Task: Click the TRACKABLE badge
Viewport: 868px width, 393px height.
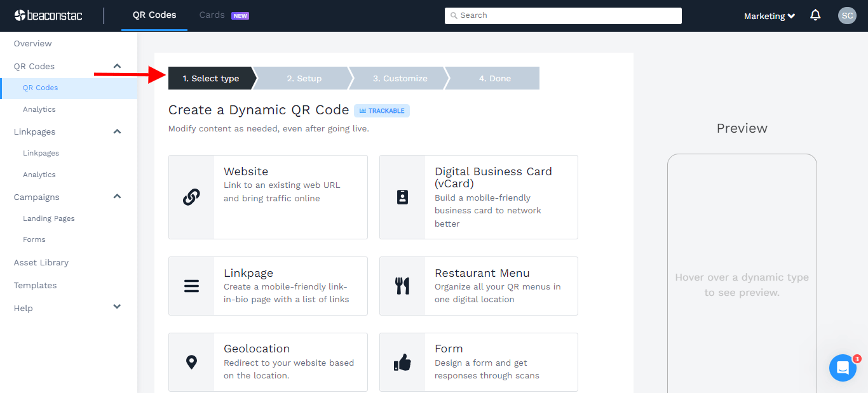Action: [381, 110]
